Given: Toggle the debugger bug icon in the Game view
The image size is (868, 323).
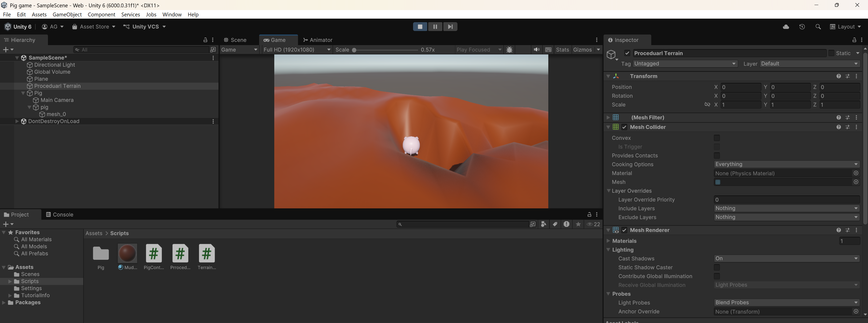Looking at the screenshot, I should (509, 49).
